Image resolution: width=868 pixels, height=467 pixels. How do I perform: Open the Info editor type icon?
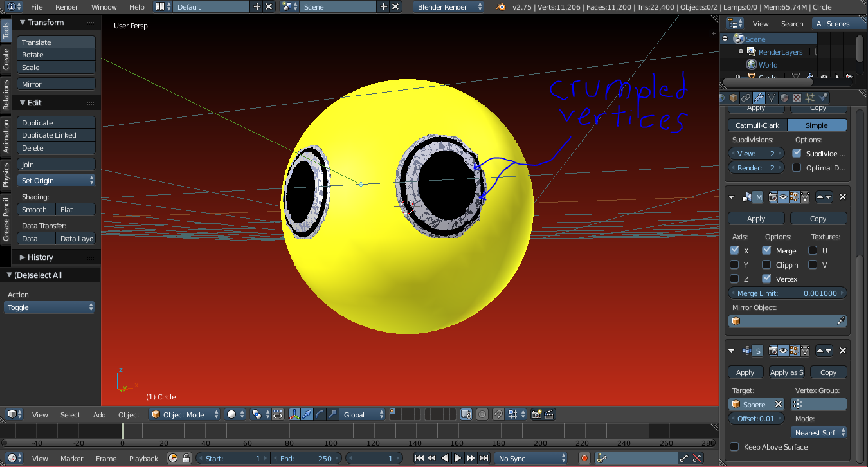(14, 6)
